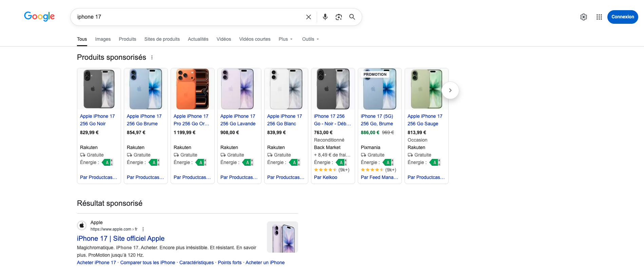
Task: Follow the Acheter un iPhone sitelink
Action: tap(265, 262)
